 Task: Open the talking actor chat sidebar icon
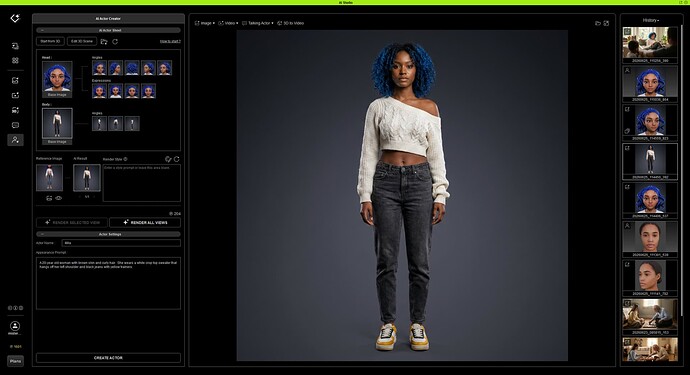point(15,125)
